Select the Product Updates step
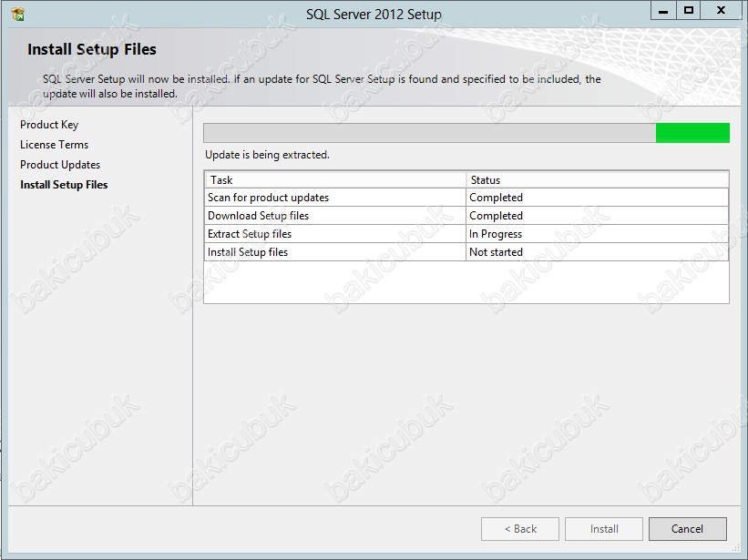The width and height of the screenshot is (748, 560). pyautogui.click(x=60, y=165)
